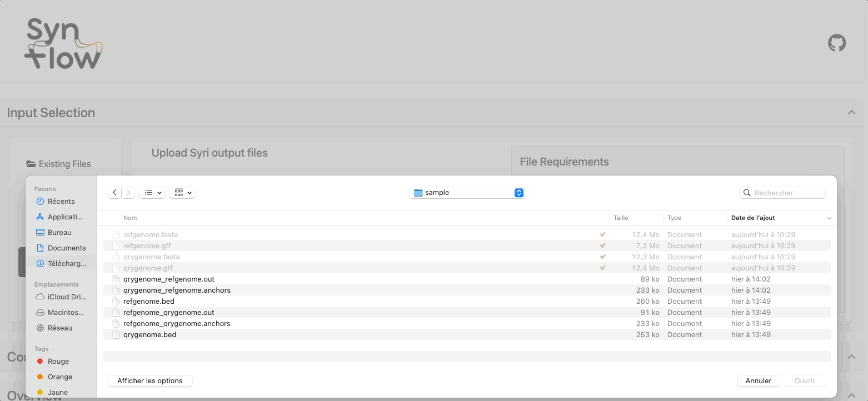Select qrygenome.bed file
This screenshot has width=868, height=401.
tap(467, 334)
